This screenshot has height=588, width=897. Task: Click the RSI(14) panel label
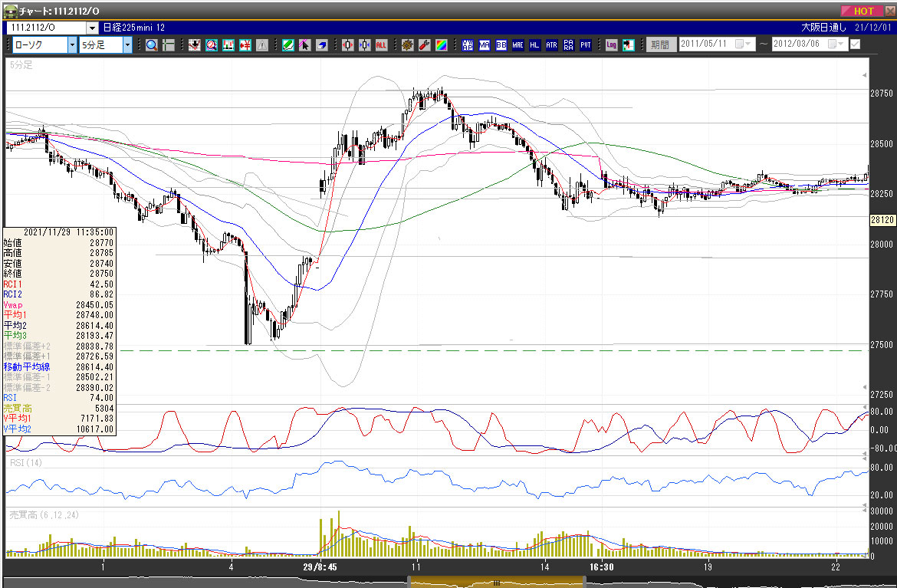click(26, 463)
